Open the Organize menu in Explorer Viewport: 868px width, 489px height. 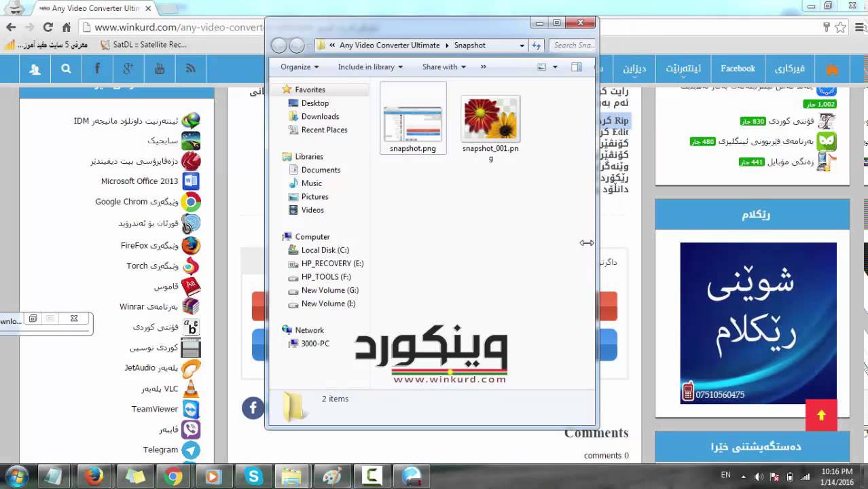pyautogui.click(x=300, y=67)
